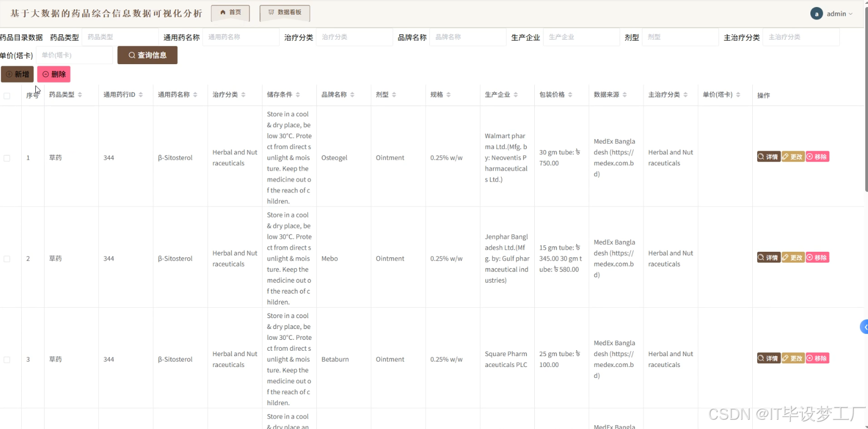This screenshot has height=429, width=868.
Task: Click 移除 for the Mebo row
Action: coord(817,257)
